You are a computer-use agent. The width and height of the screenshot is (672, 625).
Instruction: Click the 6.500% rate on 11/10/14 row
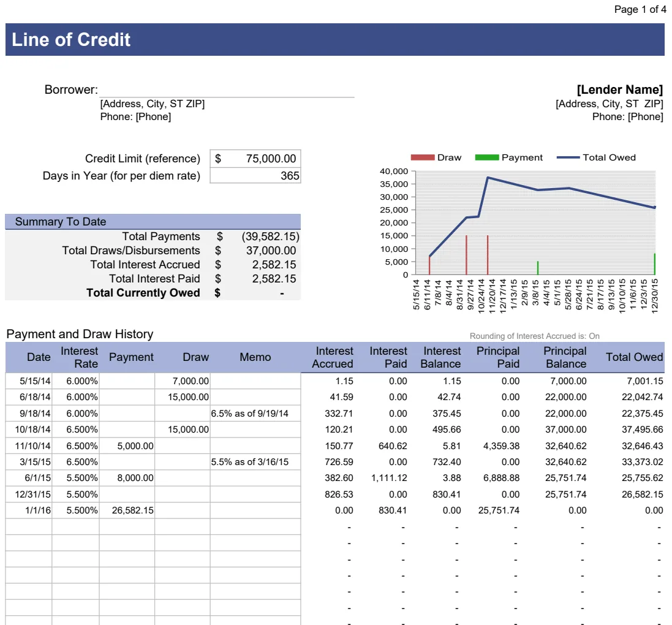[x=76, y=446]
